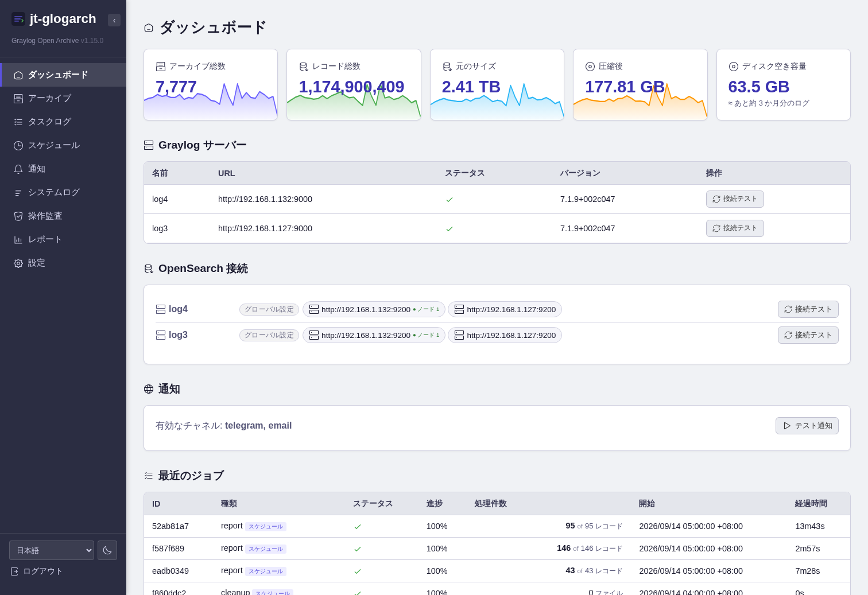The image size is (868, 595).
Task: Open システムログ in sidebar
Action: [x=63, y=193]
